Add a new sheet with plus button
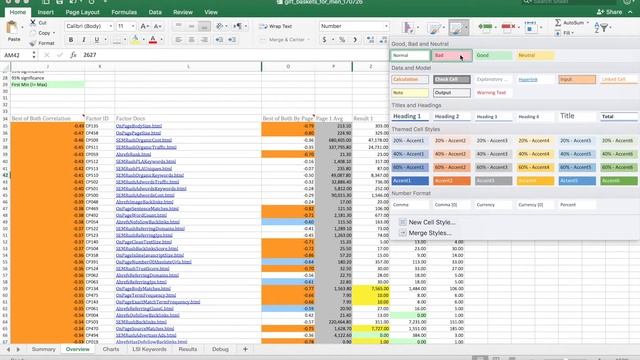The height and width of the screenshot is (360, 640). [245, 349]
